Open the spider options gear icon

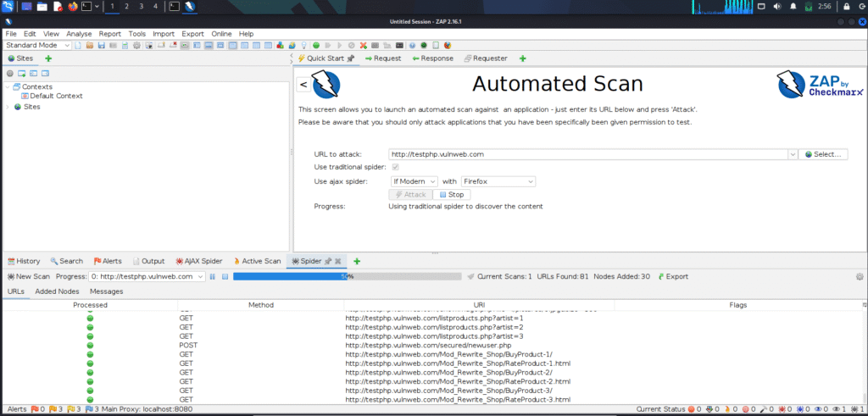point(860,276)
